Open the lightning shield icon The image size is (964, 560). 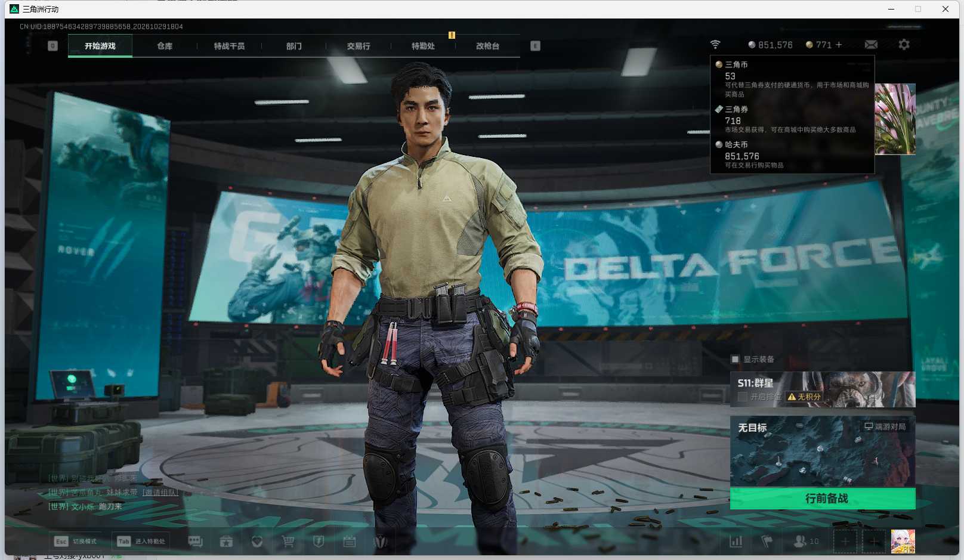[x=319, y=542]
